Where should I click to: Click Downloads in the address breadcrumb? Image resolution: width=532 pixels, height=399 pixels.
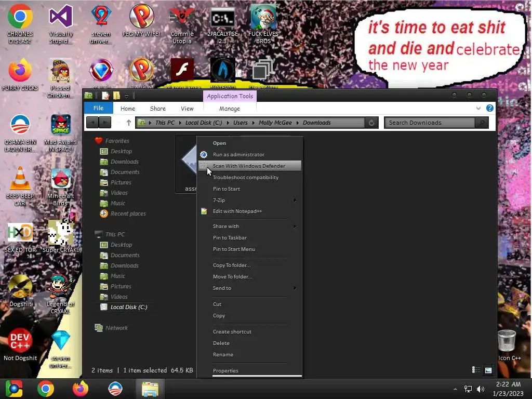tap(316, 123)
